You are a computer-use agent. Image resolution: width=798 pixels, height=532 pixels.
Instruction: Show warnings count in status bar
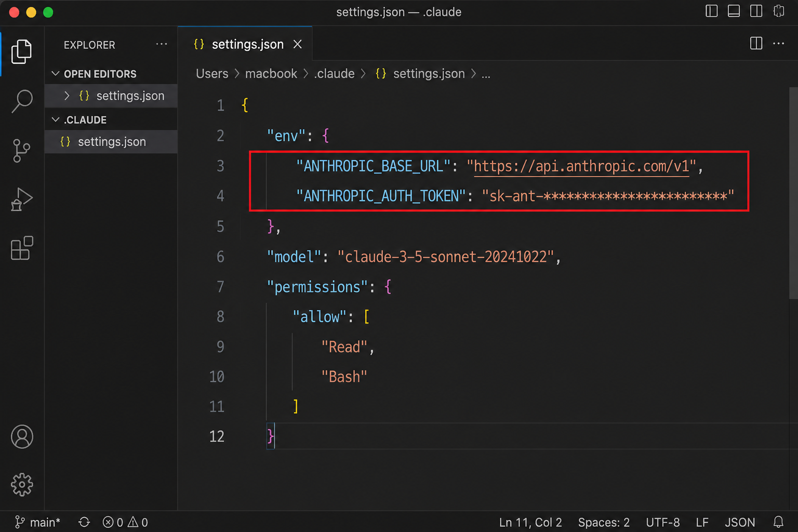click(138, 522)
